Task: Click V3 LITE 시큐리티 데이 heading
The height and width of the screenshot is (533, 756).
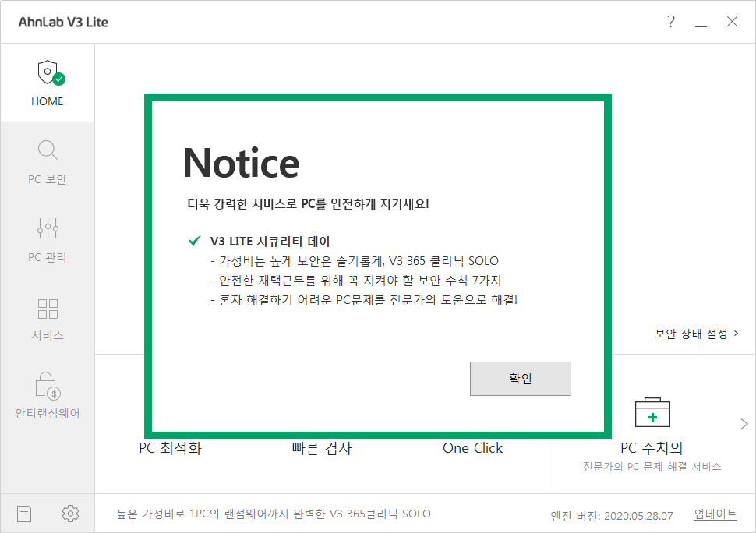Action: 270,242
